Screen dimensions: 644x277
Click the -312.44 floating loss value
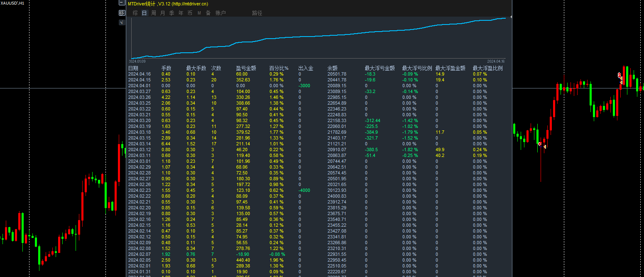click(372, 120)
